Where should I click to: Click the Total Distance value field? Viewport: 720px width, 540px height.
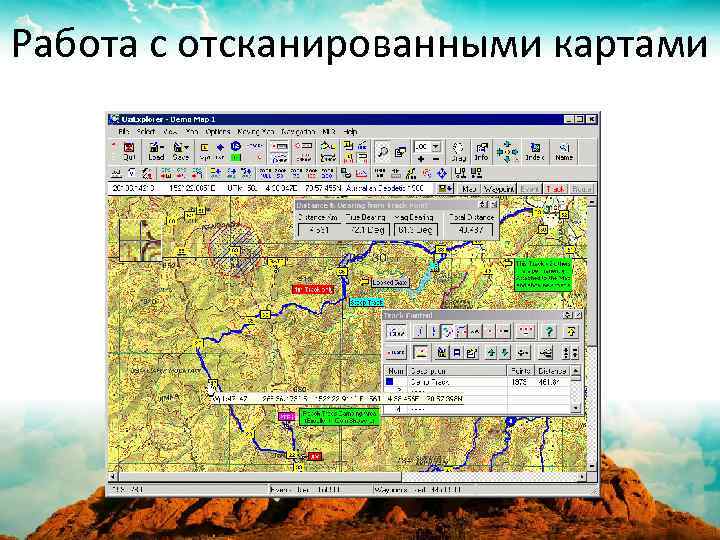click(472, 230)
